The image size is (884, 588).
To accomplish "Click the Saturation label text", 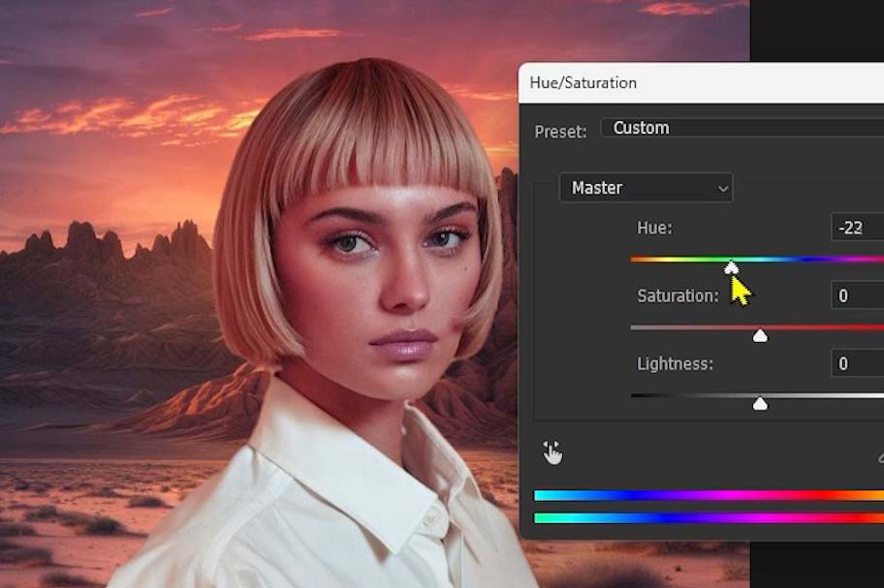I will tap(678, 295).
